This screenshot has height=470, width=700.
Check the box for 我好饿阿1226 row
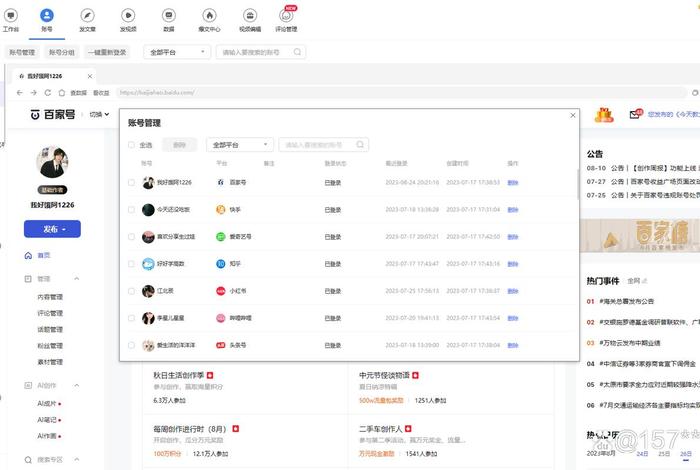pos(131,182)
